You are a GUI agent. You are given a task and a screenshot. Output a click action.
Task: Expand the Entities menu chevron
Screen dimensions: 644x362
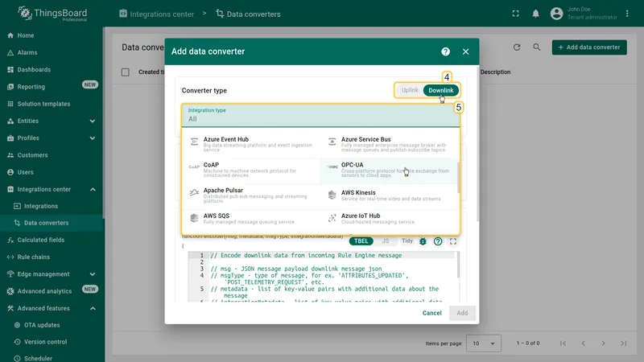(x=93, y=121)
